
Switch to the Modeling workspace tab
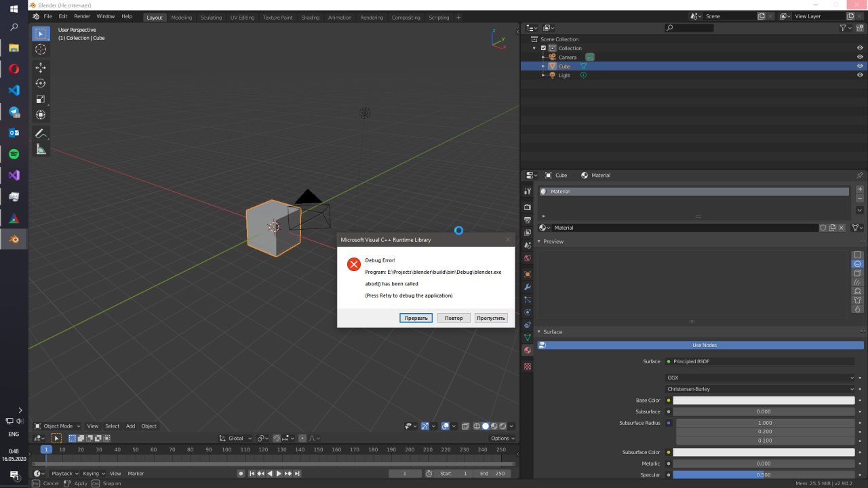coord(182,17)
